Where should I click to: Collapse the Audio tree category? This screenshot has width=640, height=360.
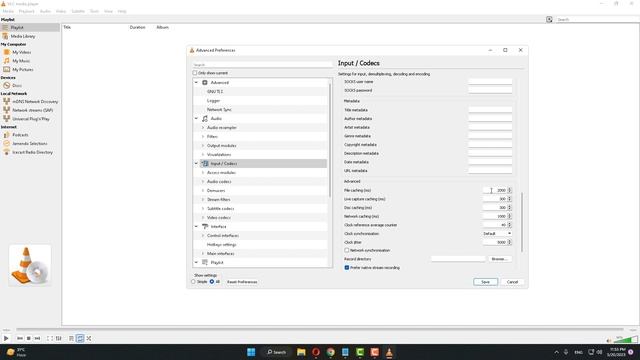tap(196, 118)
